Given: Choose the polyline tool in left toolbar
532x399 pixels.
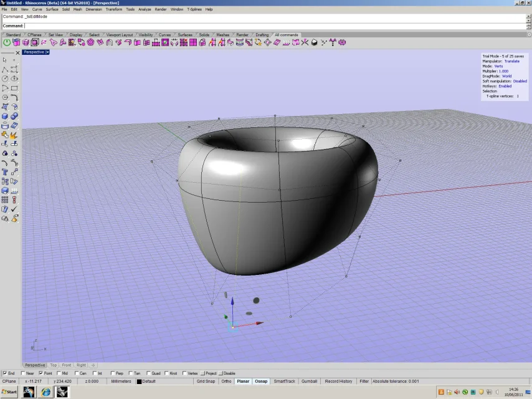Looking at the screenshot, I should coord(5,69).
